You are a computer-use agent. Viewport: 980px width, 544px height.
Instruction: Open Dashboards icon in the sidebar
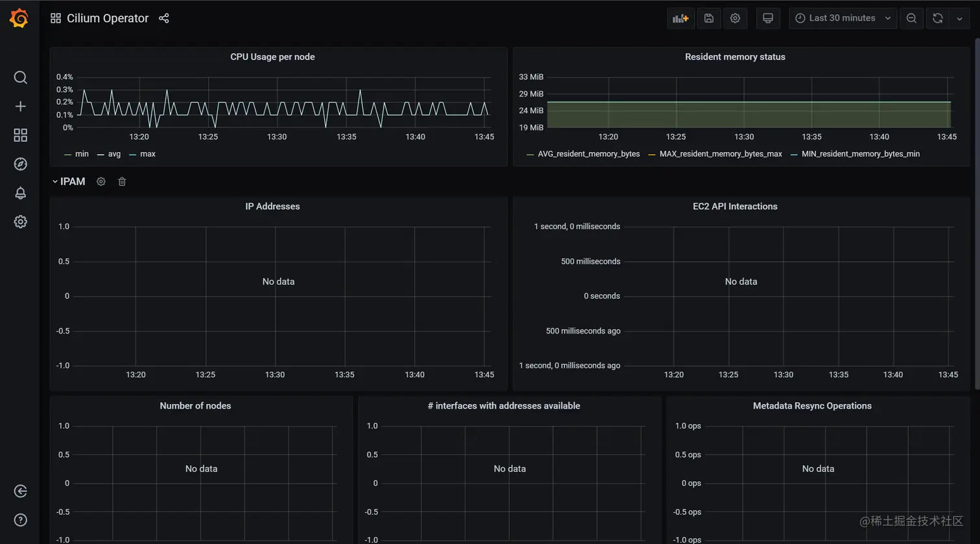[x=20, y=135]
